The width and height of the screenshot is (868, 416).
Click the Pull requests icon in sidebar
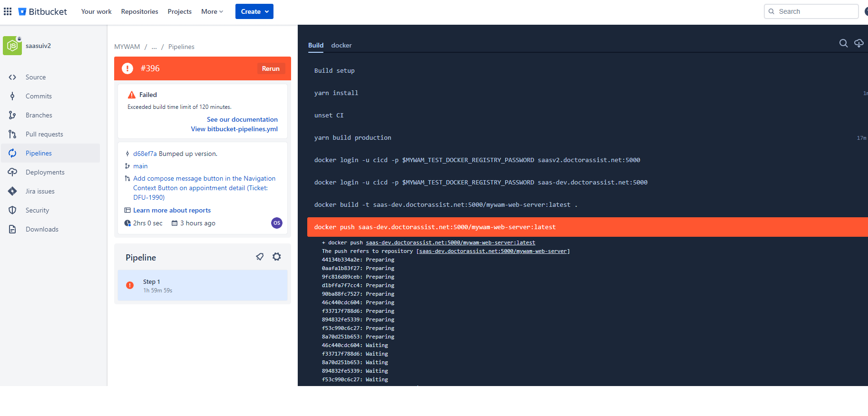(x=12, y=134)
